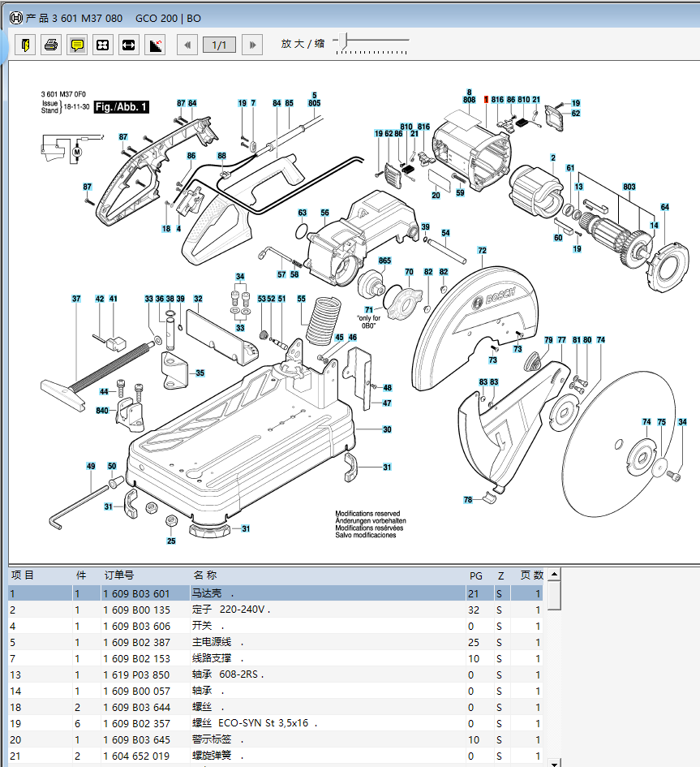Viewport: 700px width, 767px height.
Task: Adjust the zoom slider handle
Action: [x=343, y=41]
